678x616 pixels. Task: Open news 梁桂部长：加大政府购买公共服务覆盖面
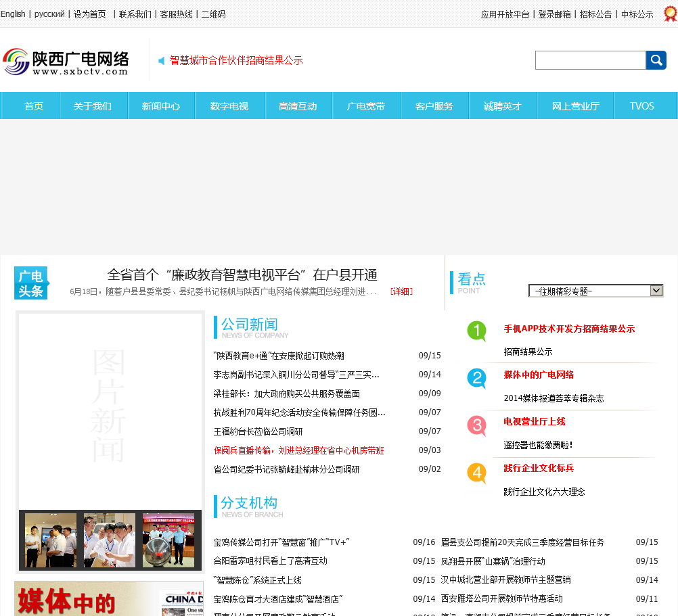tap(287, 394)
